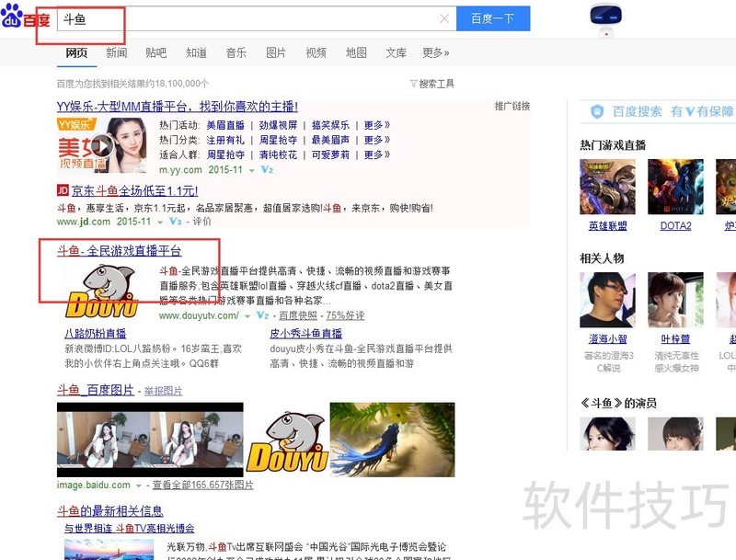Click V2 verification badge beside m.yy.com
Viewport: 736px width, 560px height.
click(267, 169)
